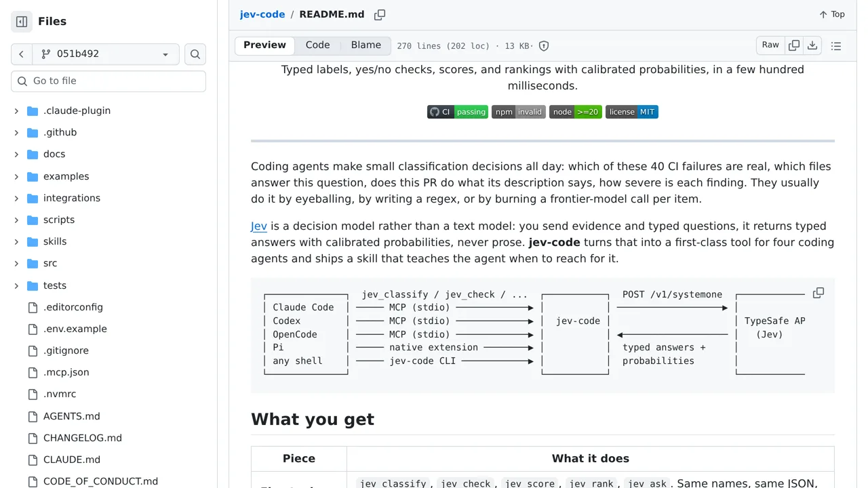Focus the Go to file input
868x488 pixels.
(x=108, y=81)
